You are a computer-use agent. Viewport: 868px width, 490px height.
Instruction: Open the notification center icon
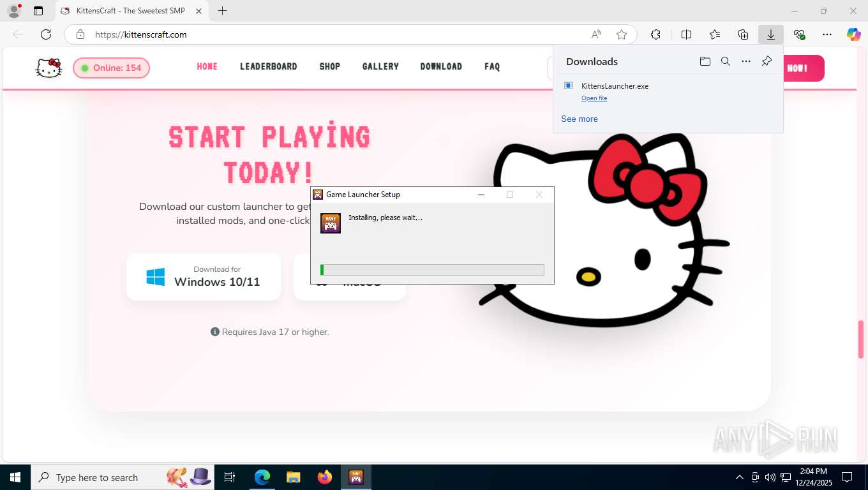click(x=847, y=477)
